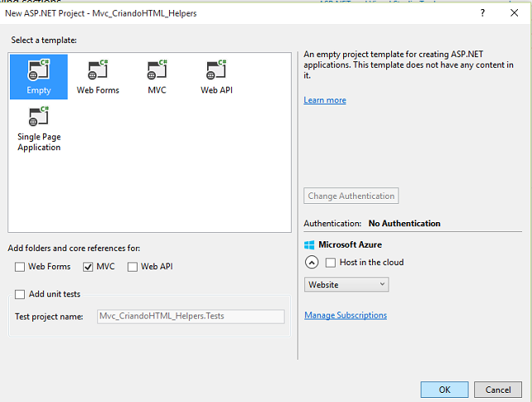This screenshot has height=402, width=532.
Task: Click the Microsoft Azure heading text
Action: pyautogui.click(x=350, y=245)
